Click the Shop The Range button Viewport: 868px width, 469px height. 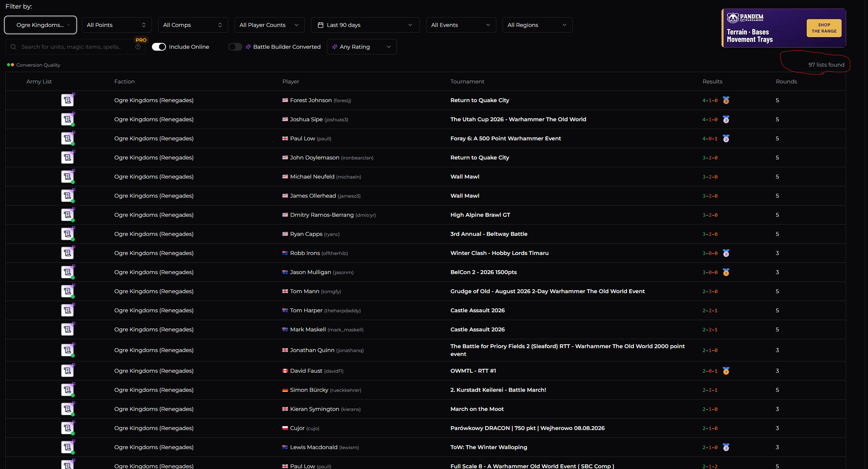824,28
